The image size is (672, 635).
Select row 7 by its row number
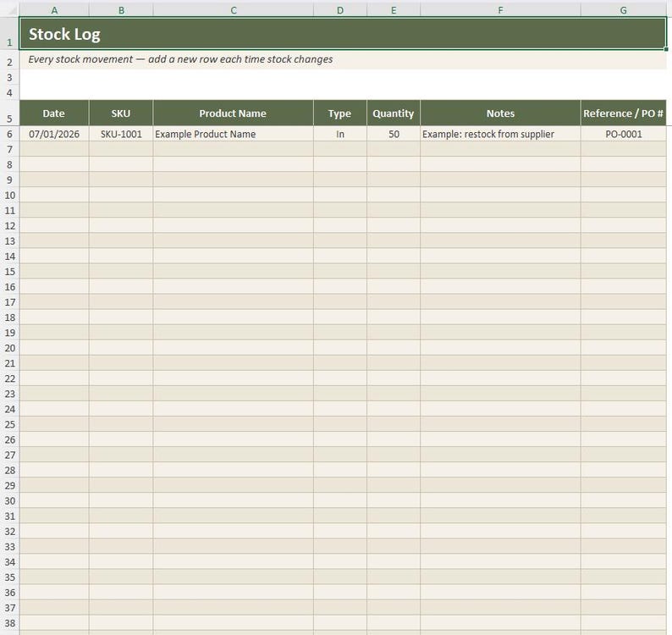tap(9, 149)
